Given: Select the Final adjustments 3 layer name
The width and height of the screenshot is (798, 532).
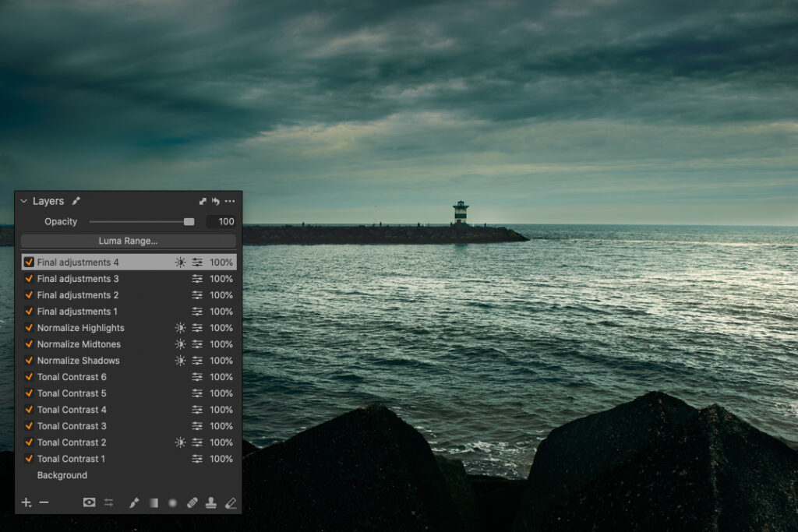Looking at the screenshot, I should (x=78, y=279).
